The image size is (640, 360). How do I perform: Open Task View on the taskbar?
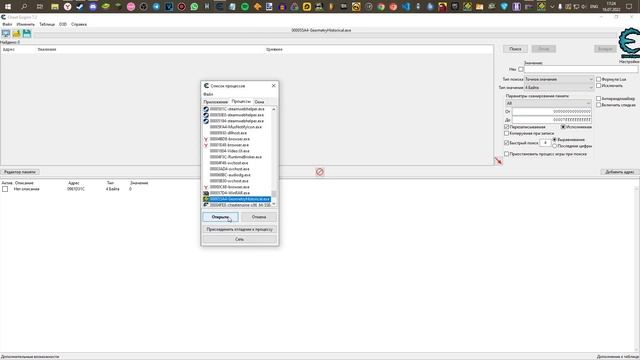[x=40, y=7]
